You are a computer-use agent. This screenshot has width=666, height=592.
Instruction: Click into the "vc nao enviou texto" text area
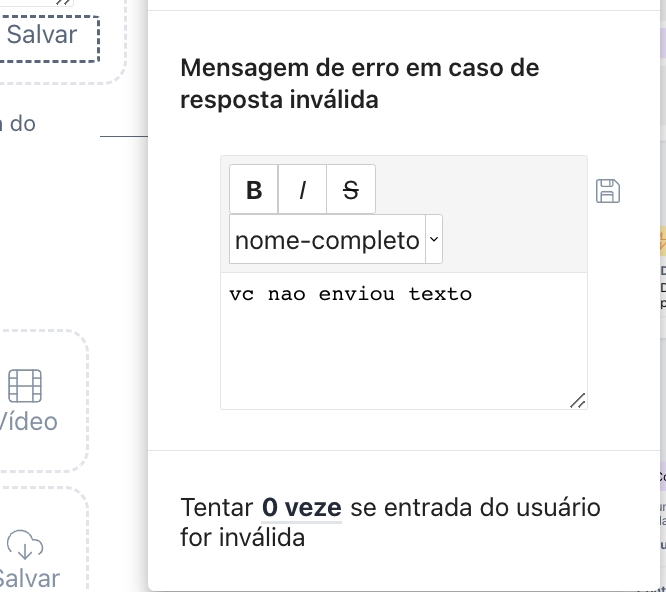pos(350,294)
